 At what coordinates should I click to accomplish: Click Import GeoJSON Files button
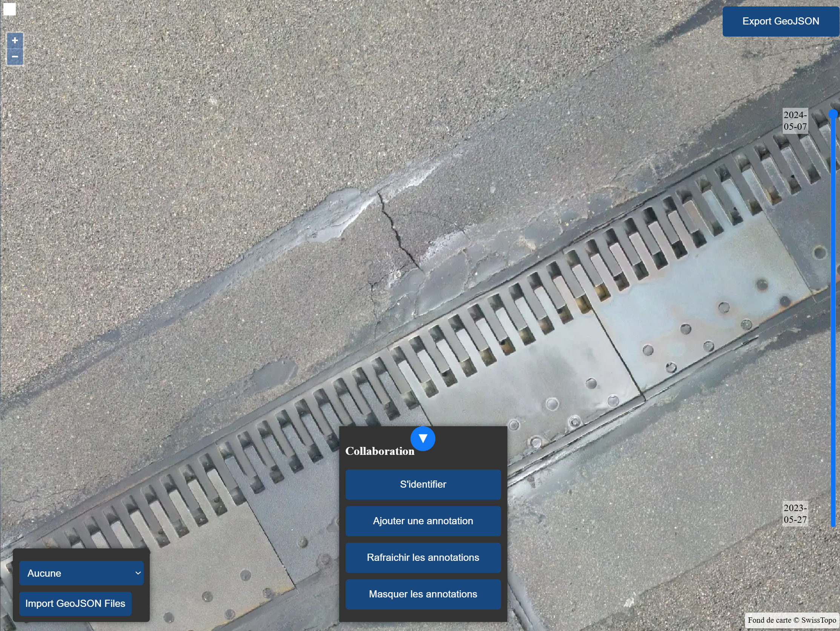point(75,603)
